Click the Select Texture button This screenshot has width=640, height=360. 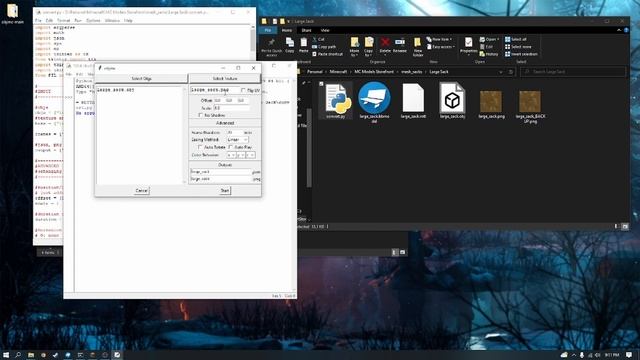(225, 78)
